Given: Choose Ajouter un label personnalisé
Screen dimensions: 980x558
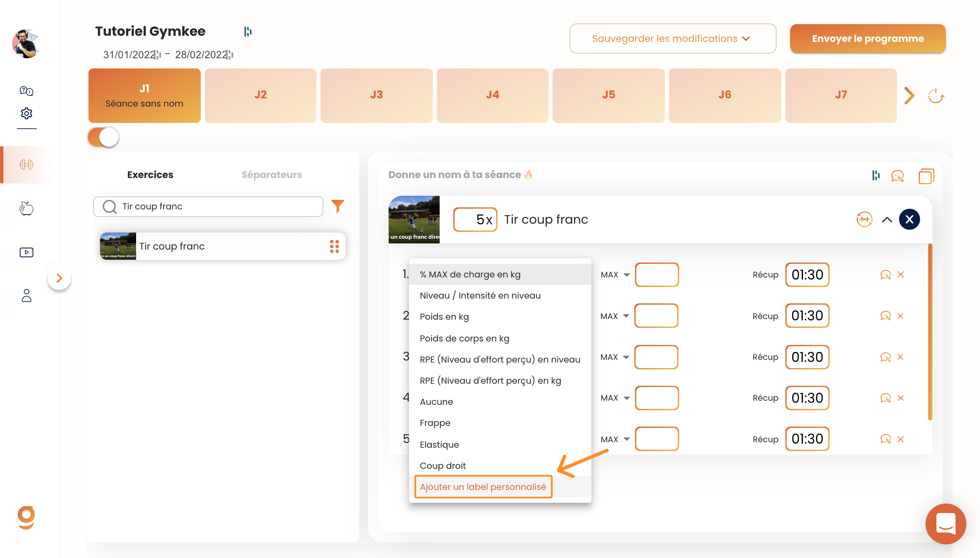Looking at the screenshot, I should (x=483, y=487).
